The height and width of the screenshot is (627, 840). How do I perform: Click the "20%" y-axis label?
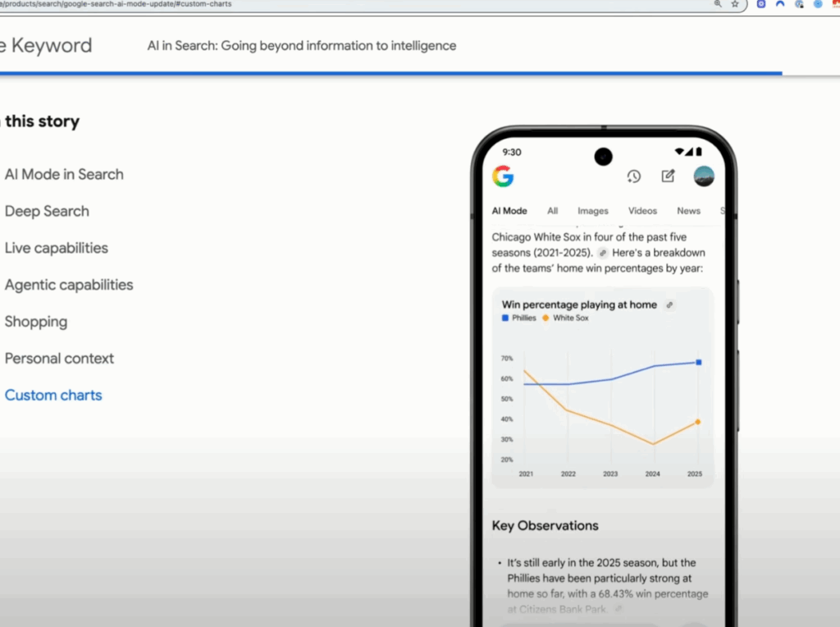(507, 460)
